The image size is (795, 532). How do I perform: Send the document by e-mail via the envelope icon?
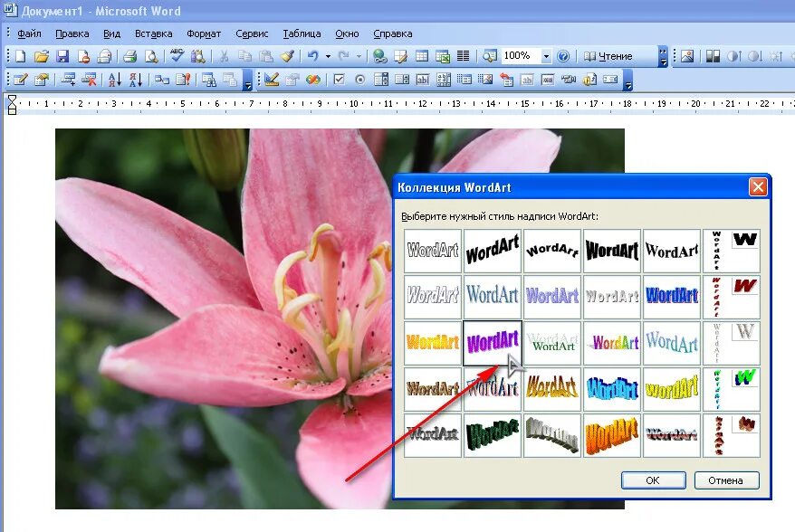coord(104,56)
